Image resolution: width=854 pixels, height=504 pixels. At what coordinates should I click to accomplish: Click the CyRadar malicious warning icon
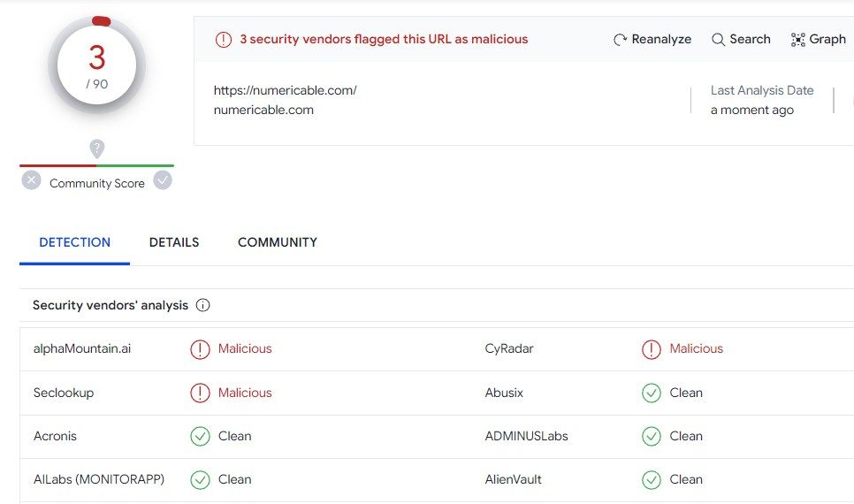[652, 349]
